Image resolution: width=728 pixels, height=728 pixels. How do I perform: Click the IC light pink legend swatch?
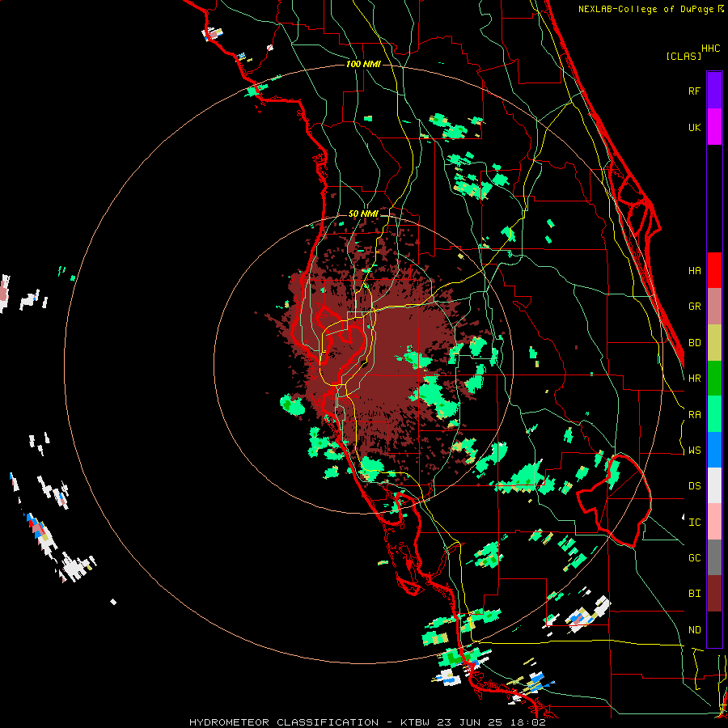coord(714,522)
